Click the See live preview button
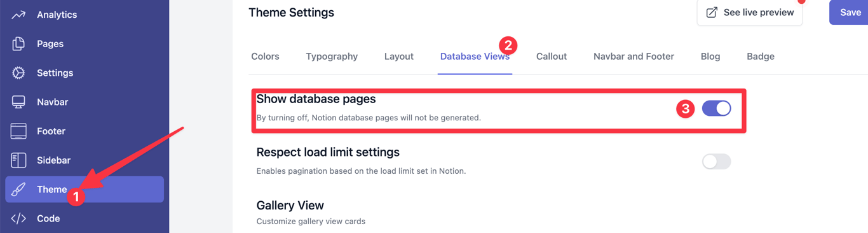 pyautogui.click(x=750, y=13)
